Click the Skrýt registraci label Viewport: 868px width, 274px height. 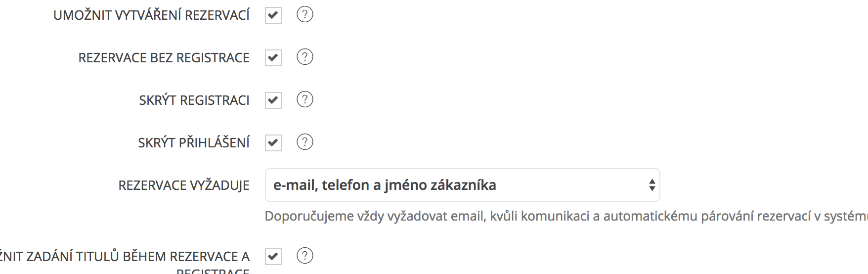[194, 100]
